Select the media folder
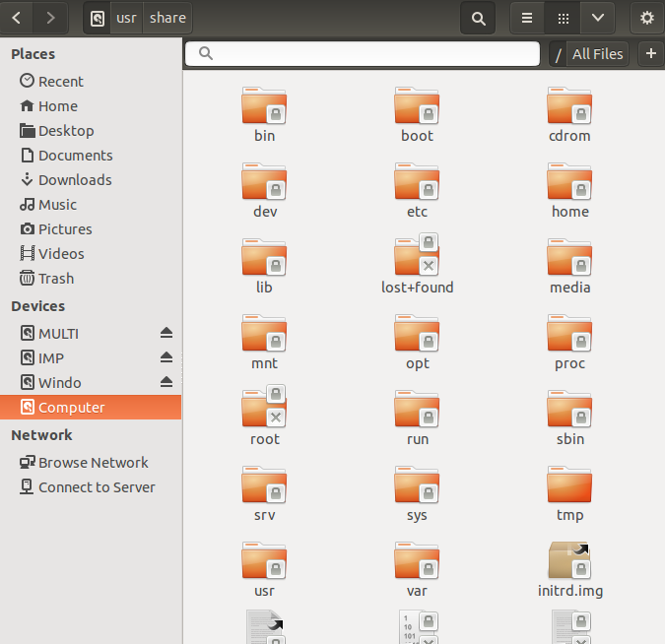Image resolution: width=665 pixels, height=644 pixels. (x=569, y=266)
